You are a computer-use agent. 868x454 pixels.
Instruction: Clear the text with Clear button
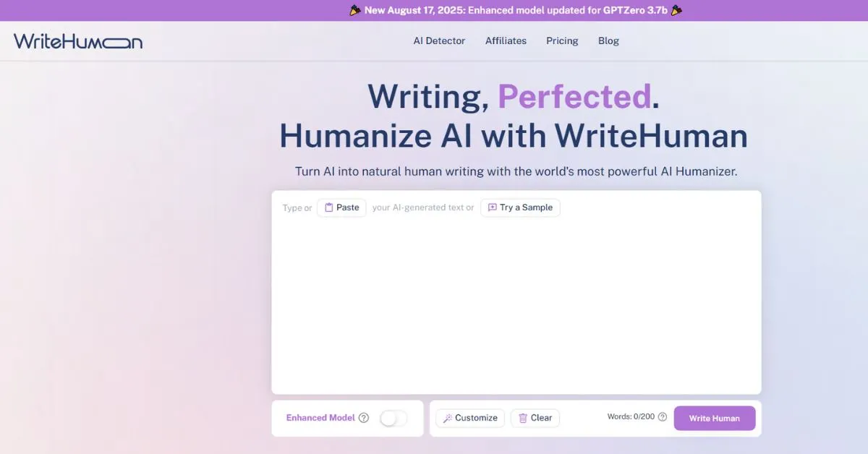(535, 418)
